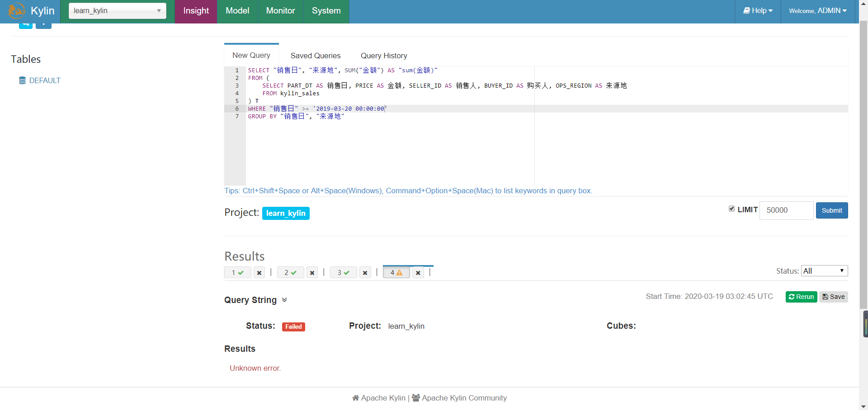Screen dimensions: 868x410
Task: Close result tab 1 with the x icon
Action: 259,273
